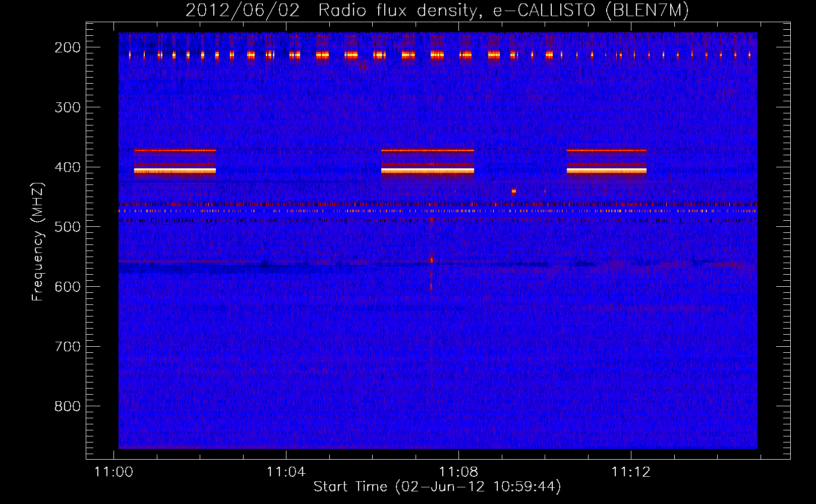Click the 'Frequency (MHZ)' axis label
This screenshot has height=504, width=816.
[x=38, y=242]
